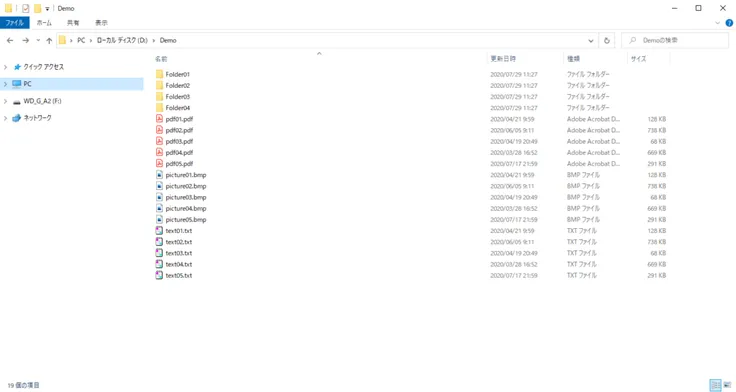
Task: Sort by the 種類 column header
Action: pyautogui.click(x=573, y=59)
